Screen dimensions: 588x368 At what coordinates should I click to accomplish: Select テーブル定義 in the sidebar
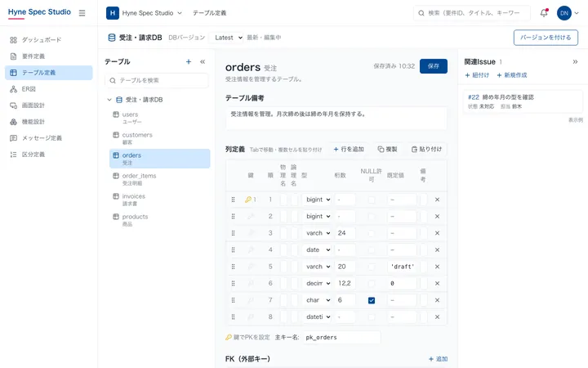click(x=49, y=73)
